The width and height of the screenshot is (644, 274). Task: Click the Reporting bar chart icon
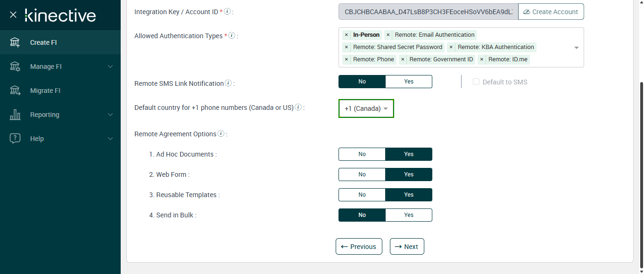(15, 115)
